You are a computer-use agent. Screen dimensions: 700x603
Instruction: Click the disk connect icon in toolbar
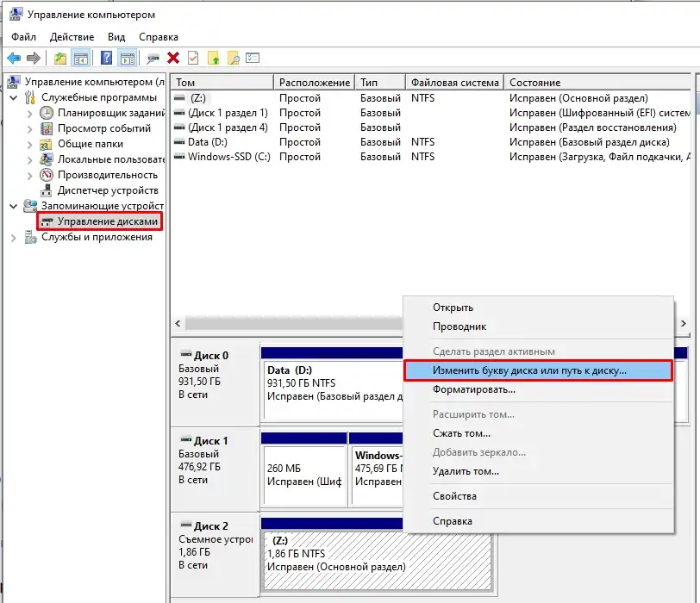coord(153,59)
